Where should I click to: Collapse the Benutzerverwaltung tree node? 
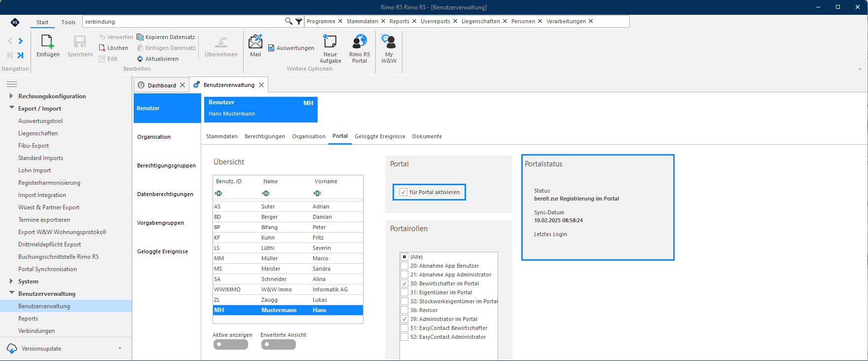pyautogui.click(x=11, y=293)
